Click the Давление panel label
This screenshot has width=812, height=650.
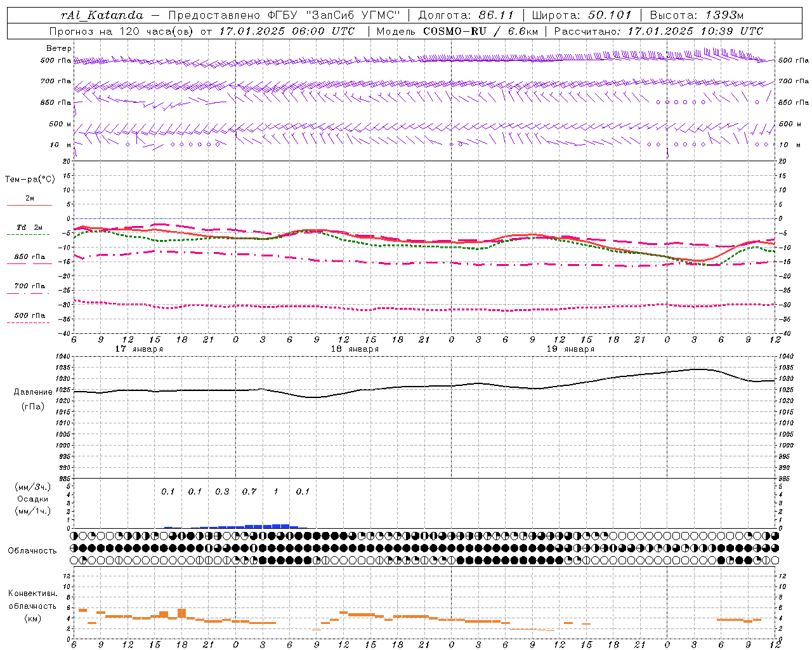33,392
